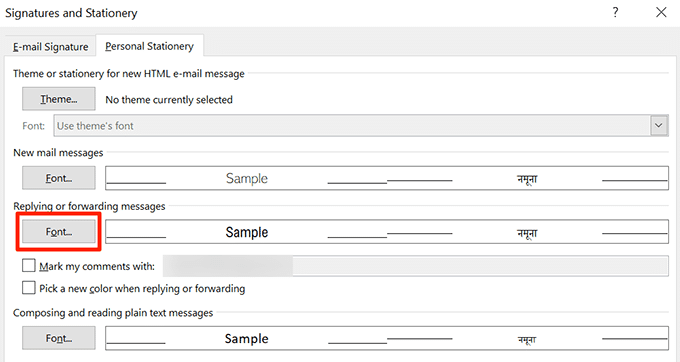Screen dimensions: 680x362
Task: Click the Help question mark icon
Action: (x=615, y=13)
